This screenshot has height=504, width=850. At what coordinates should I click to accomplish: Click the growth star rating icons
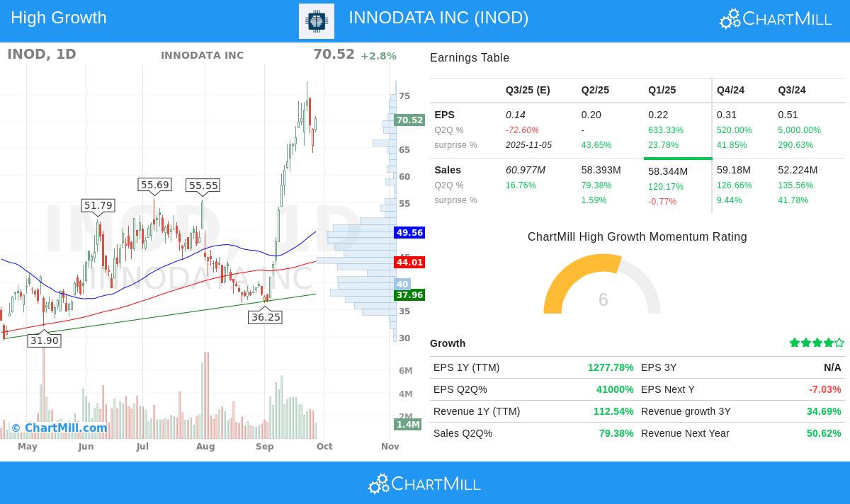(x=817, y=343)
